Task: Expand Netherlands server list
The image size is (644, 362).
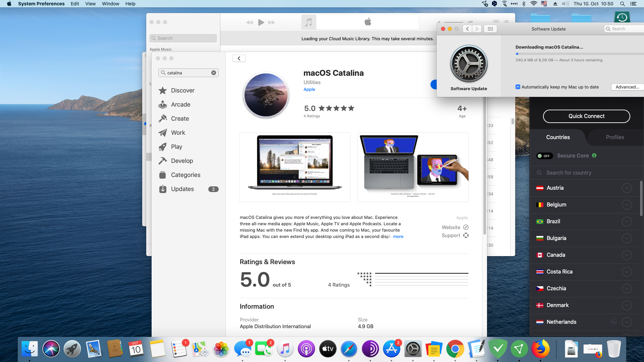Action: [x=627, y=322]
